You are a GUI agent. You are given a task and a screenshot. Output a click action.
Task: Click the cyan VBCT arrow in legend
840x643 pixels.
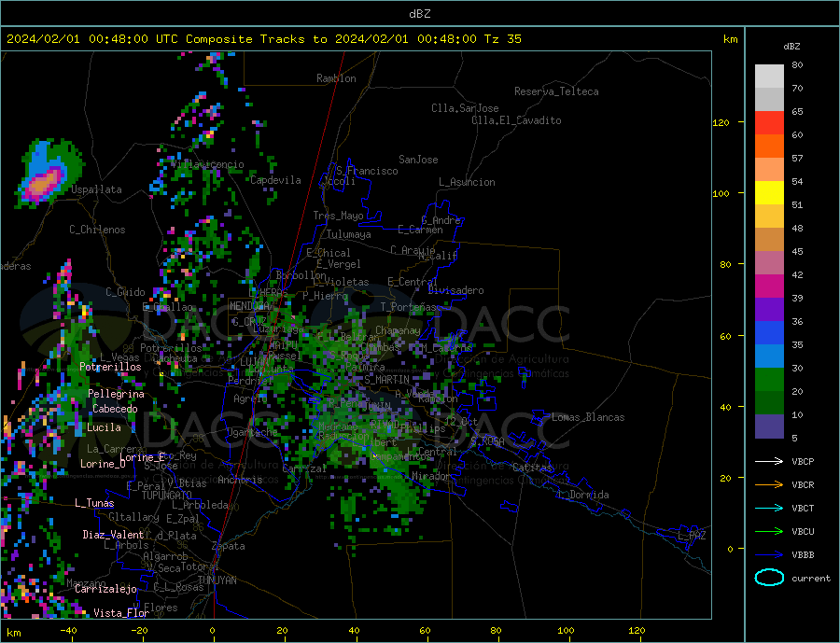[769, 508]
